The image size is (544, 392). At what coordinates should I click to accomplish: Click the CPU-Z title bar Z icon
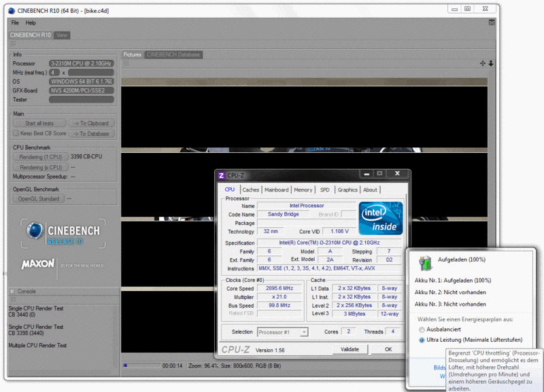(222, 175)
